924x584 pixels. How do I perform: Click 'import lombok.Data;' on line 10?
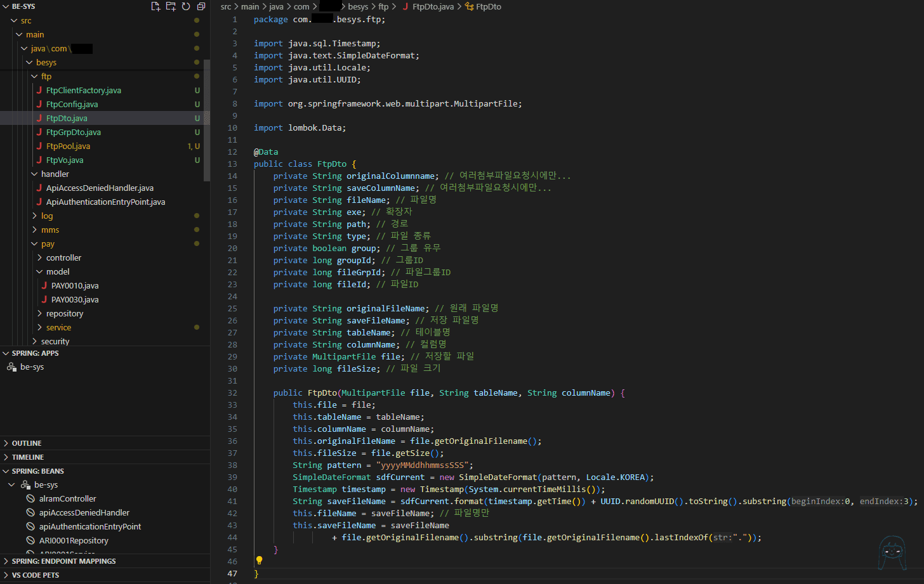click(x=300, y=128)
